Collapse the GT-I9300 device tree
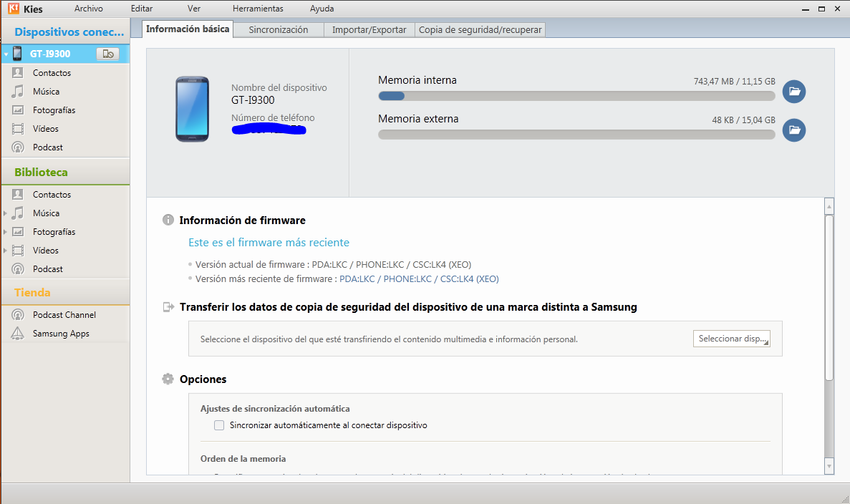The width and height of the screenshot is (850, 504). coord(6,54)
